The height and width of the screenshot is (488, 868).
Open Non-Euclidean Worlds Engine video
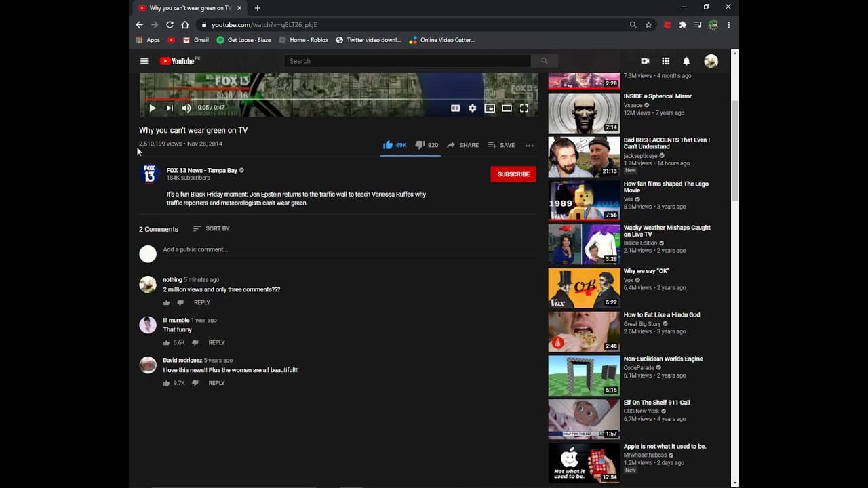tap(663, 359)
